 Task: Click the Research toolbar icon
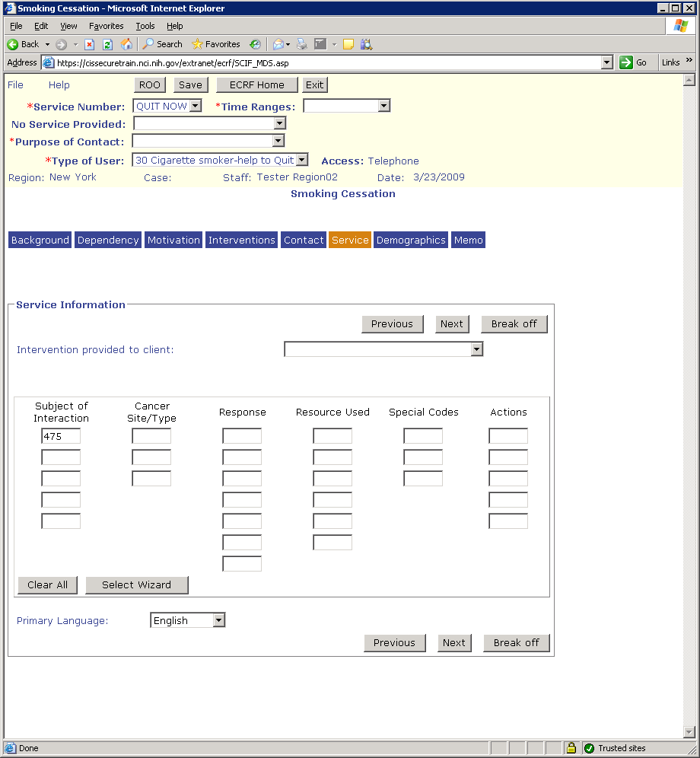(x=367, y=44)
